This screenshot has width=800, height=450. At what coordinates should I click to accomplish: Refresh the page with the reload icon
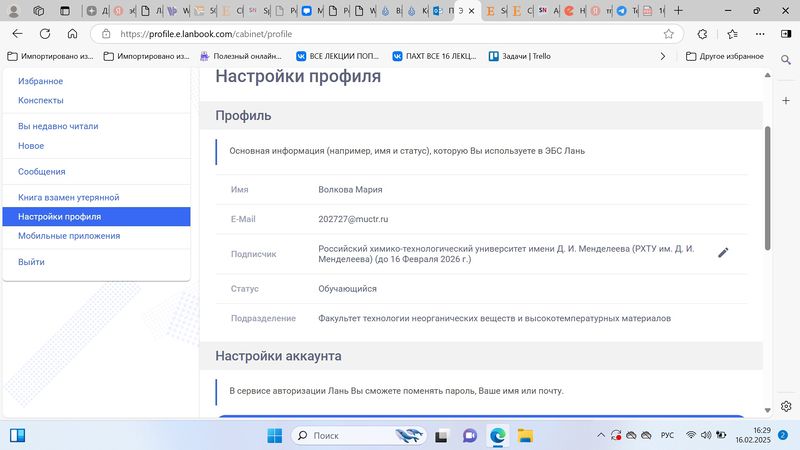(x=45, y=33)
